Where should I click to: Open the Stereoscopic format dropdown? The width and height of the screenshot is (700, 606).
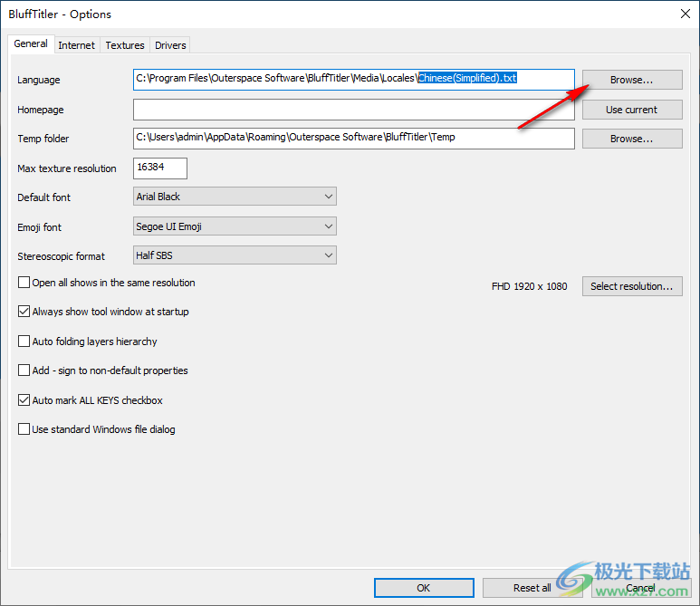[x=235, y=255]
